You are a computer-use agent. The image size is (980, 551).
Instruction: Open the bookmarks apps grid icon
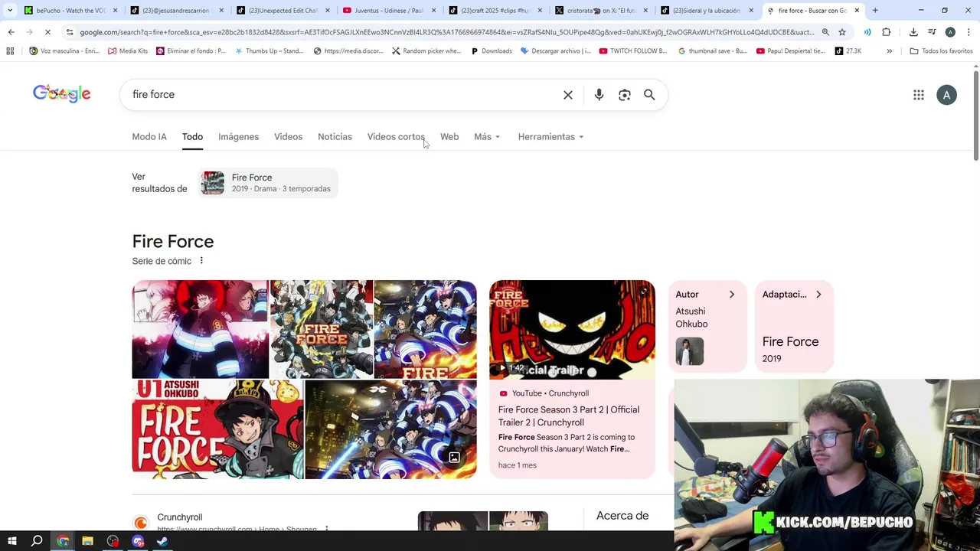tap(10, 51)
